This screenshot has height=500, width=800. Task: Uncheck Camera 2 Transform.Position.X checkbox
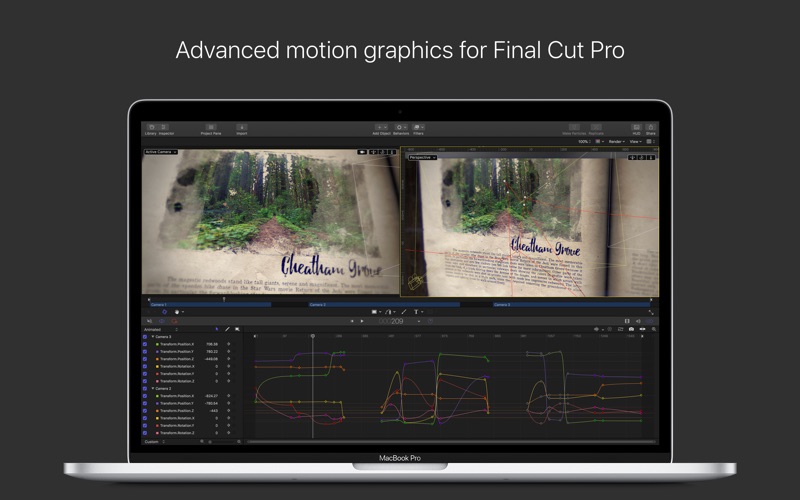(145, 396)
